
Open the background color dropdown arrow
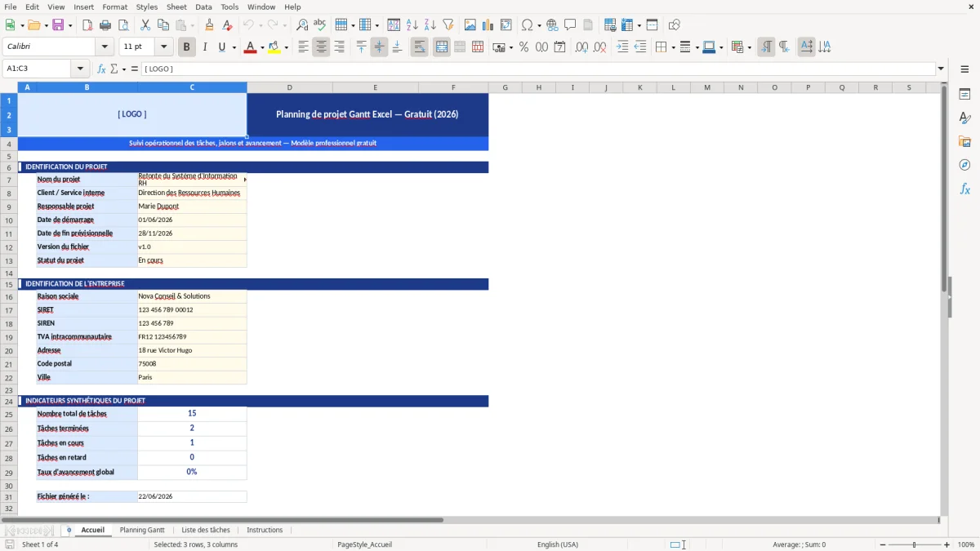tap(286, 47)
